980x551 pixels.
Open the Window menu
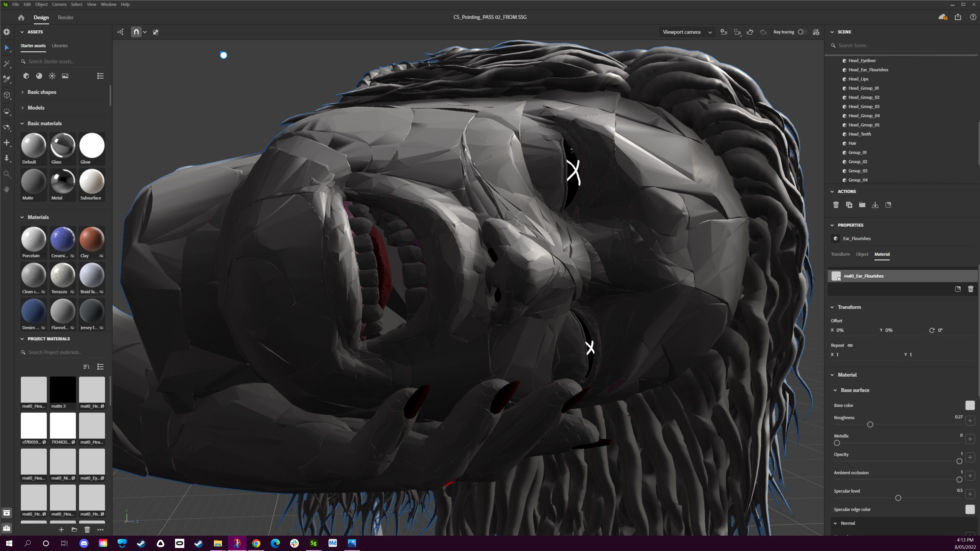click(108, 4)
